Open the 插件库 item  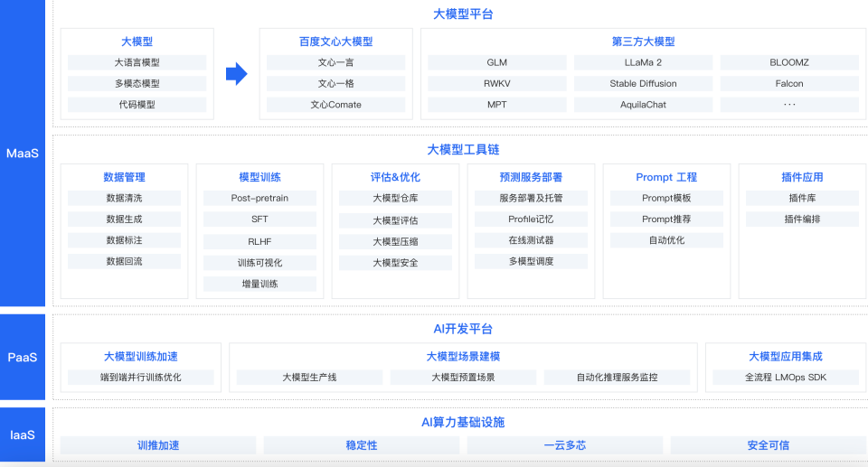(802, 198)
